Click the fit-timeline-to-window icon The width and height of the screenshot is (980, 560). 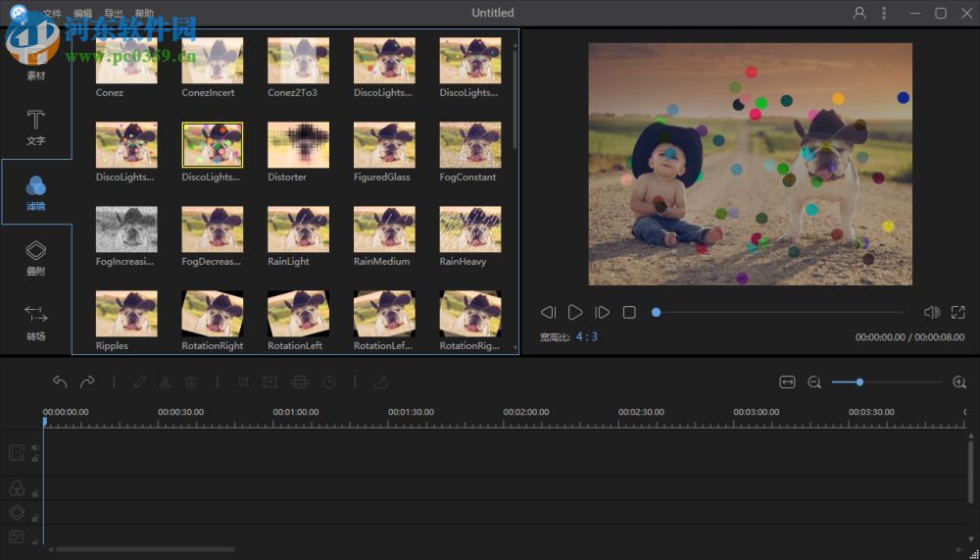tap(787, 382)
